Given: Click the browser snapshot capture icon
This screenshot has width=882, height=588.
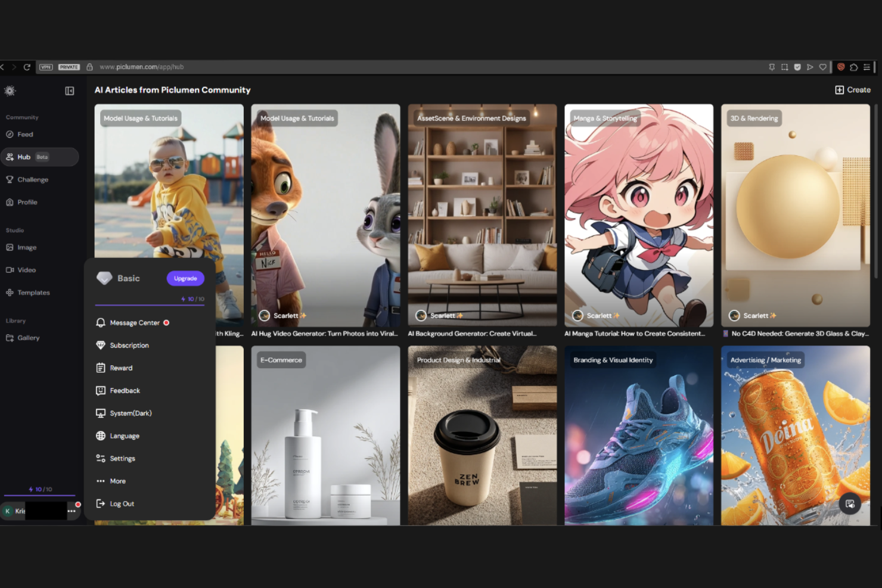Looking at the screenshot, I should click(784, 67).
